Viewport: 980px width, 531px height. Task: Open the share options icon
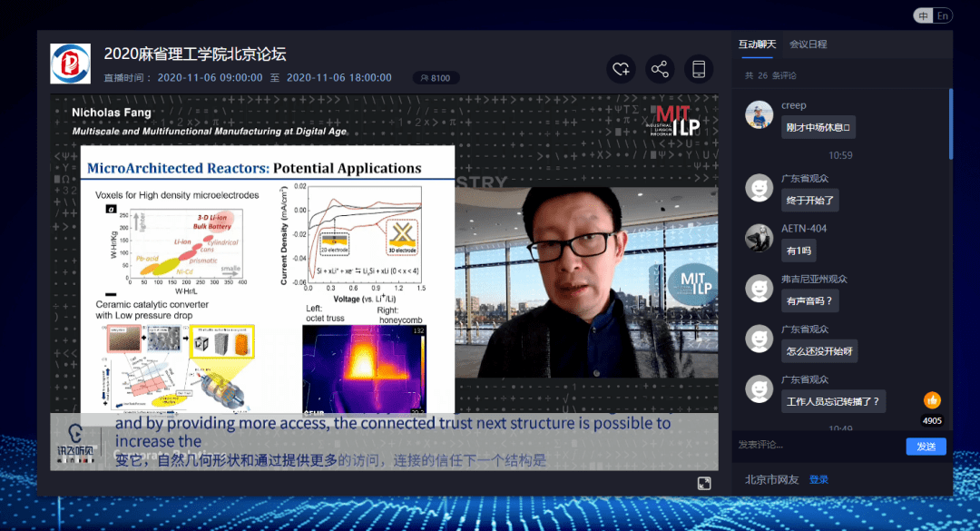[660, 69]
